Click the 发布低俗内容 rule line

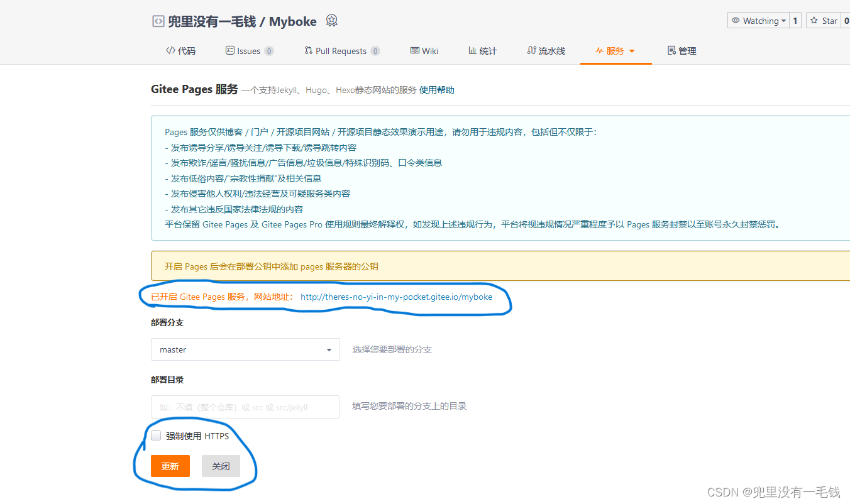[243, 178]
